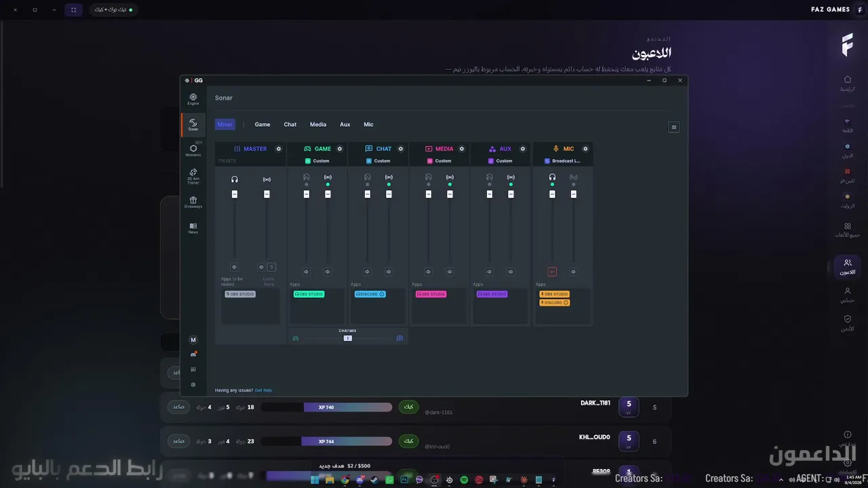Toggle MIC channel headphone monitoring
This screenshot has width=868, height=488.
(x=552, y=178)
